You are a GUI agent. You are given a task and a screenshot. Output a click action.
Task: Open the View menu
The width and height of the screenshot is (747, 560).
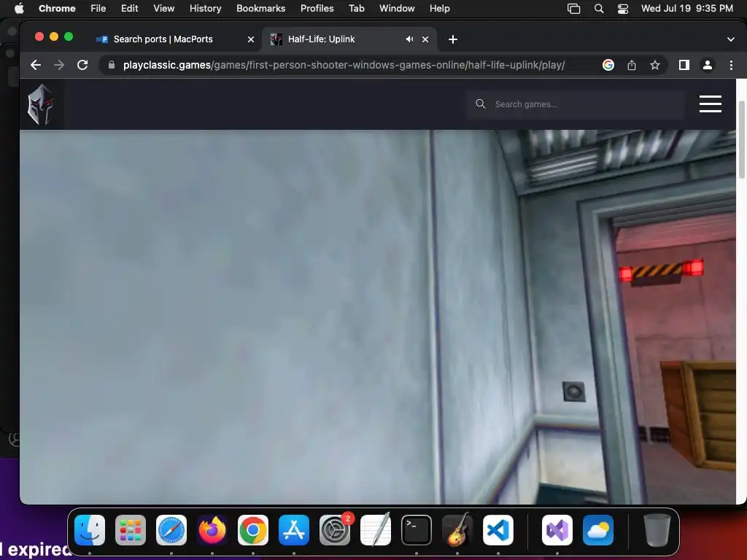point(164,9)
